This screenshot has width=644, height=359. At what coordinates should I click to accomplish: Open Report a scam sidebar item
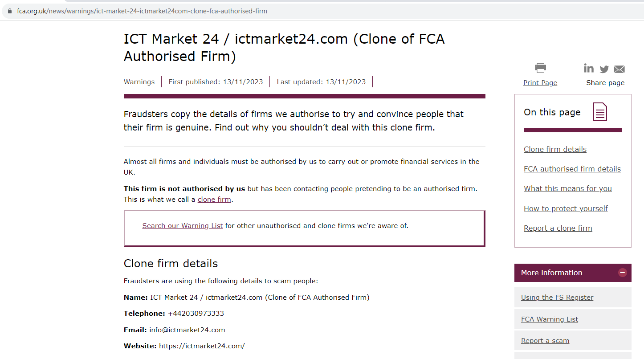pyautogui.click(x=545, y=341)
